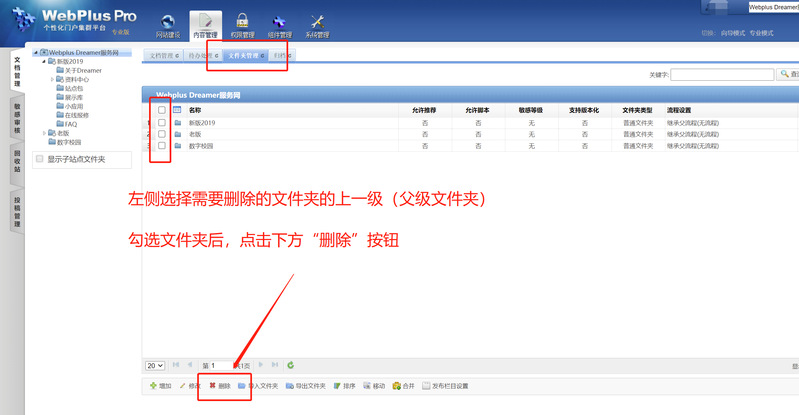Image resolution: width=799 pixels, height=415 pixels.
Task: Click the 发布栏目设置 button
Action: click(445, 386)
